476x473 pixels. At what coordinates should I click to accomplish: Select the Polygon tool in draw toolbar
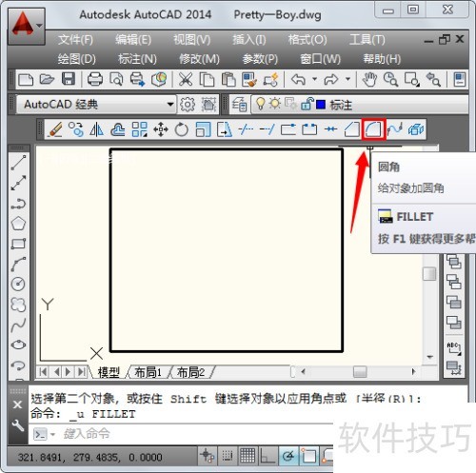click(18, 224)
